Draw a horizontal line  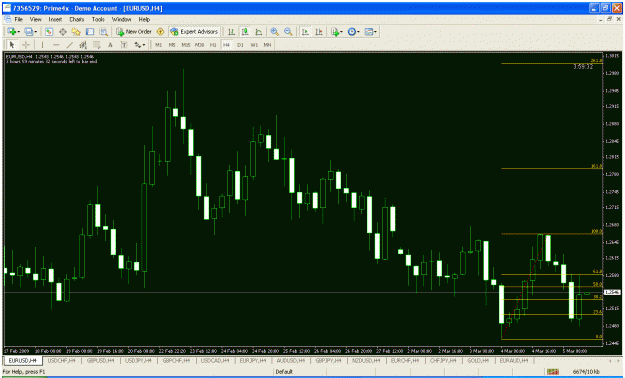[56, 45]
